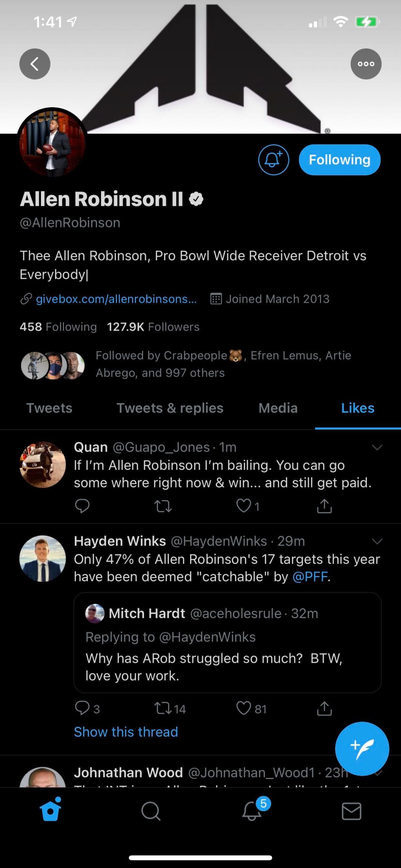
Task: Click Show this thread link
Action: [126, 732]
